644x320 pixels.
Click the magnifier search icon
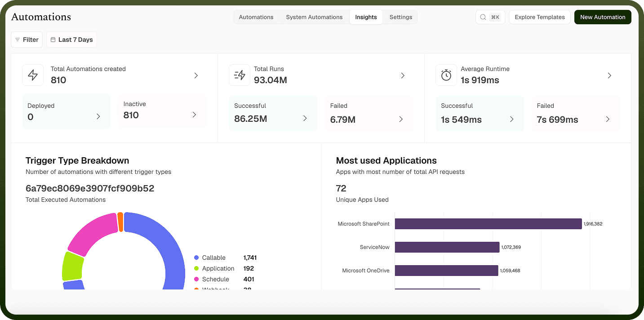click(x=483, y=17)
